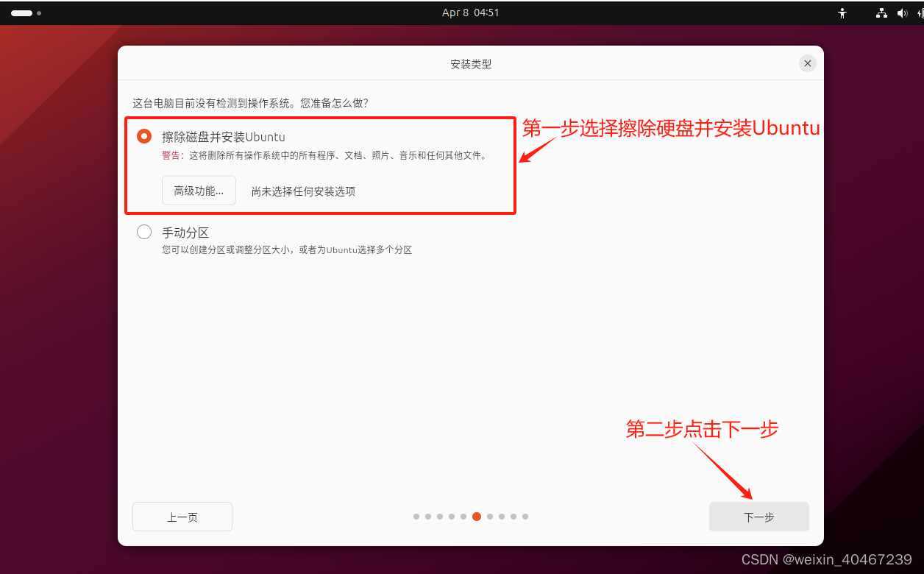This screenshot has height=574, width=924.
Task: Open the Apr 8 04:51 clock menu
Action: (471, 13)
